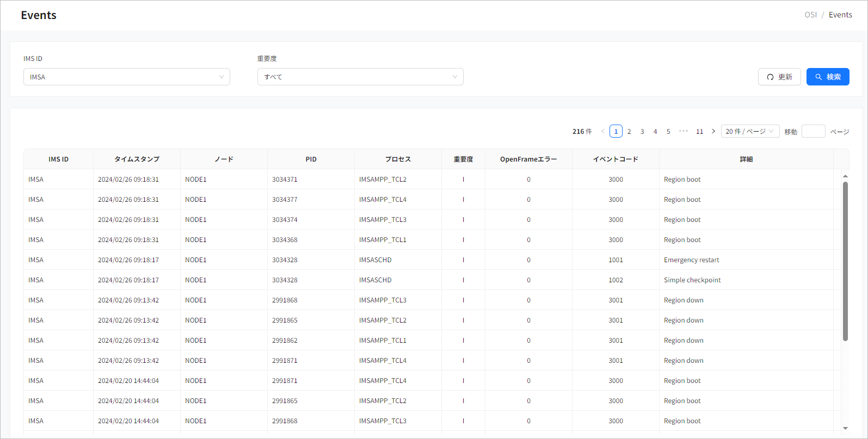Click the table vertical scrollbar thumb
Screen dimensions: 868x439
pos(845,261)
